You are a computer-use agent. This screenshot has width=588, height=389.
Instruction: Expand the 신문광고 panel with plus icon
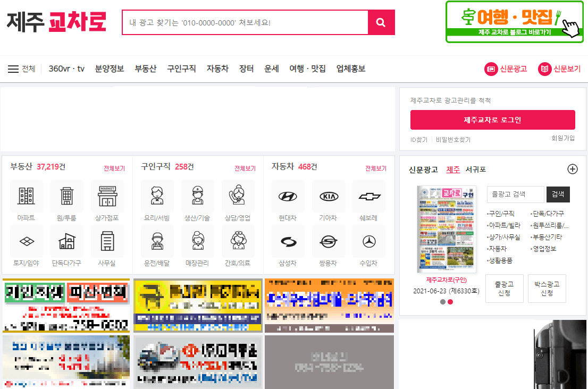pos(573,169)
